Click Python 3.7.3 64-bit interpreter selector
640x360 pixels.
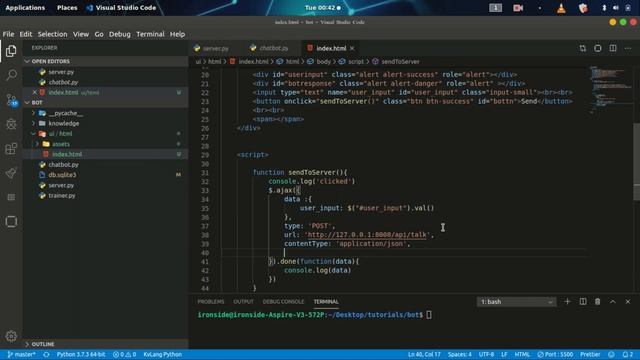click(x=81, y=354)
